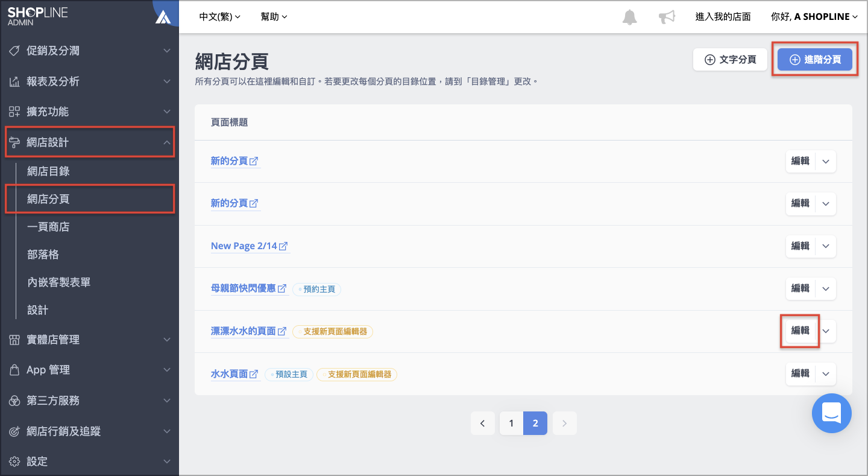Click the 促銷及分潤 tag icon
The image size is (868, 476).
(x=14, y=51)
